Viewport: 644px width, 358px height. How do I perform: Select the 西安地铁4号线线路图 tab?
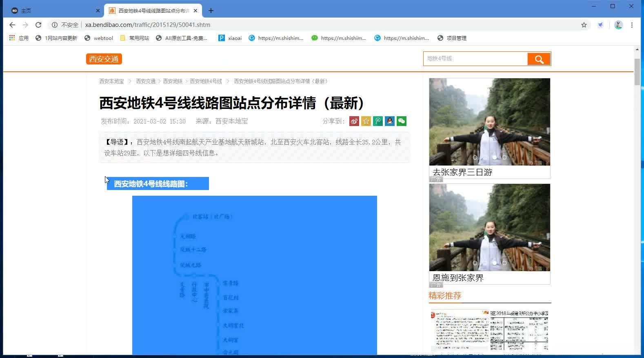tap(153, 11)
